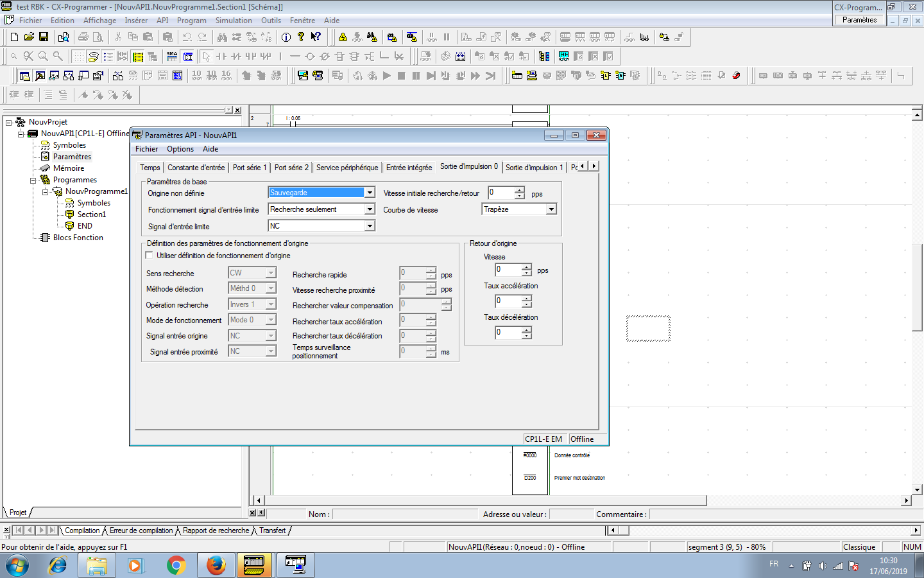Switch to the 'Port série 1' tab
Screen dimensions: 924x578
(249, 168)
